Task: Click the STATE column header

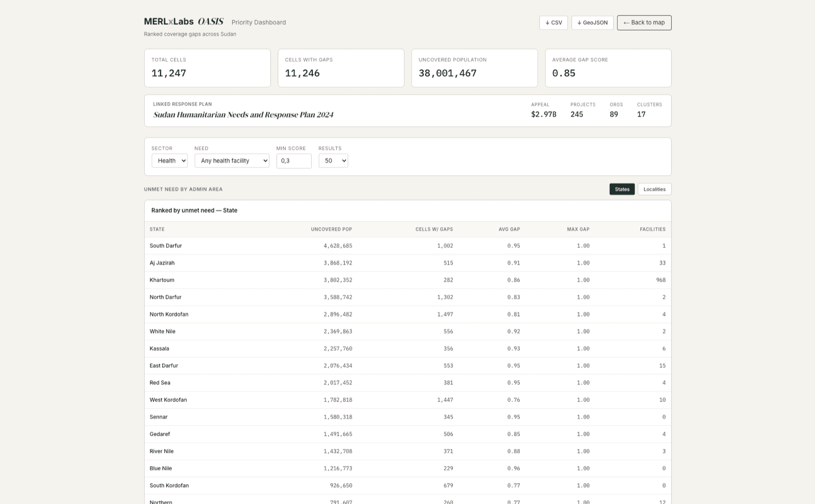Action: tap(157, 229)
